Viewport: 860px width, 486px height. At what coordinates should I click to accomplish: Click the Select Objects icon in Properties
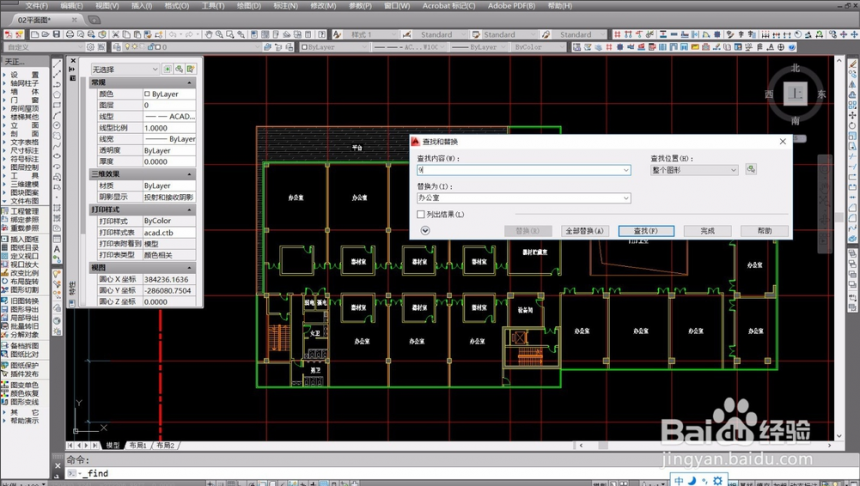click(179, 69)
